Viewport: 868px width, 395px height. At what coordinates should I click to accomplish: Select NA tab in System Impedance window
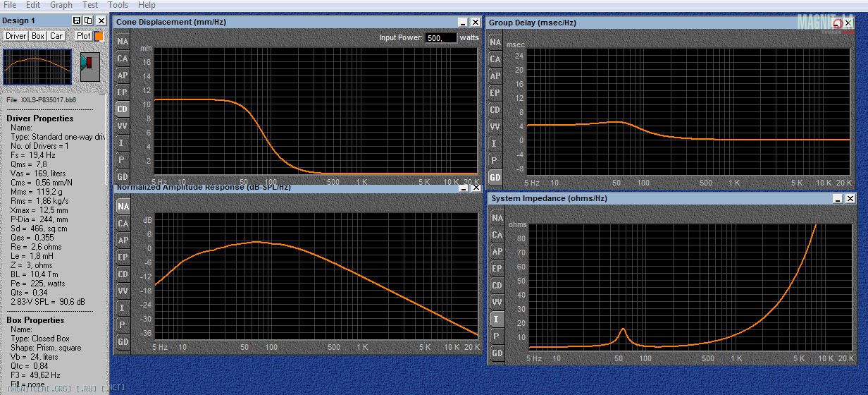point(497,218)
